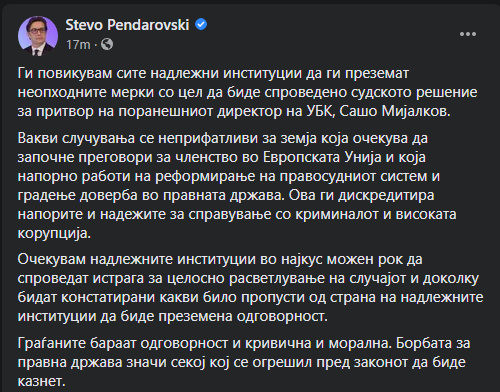The height and width of the screenshot is (392, 500).
Task: Click the first paragraph starting "Ги повикувам"
Action: click(x=247, y=92)
